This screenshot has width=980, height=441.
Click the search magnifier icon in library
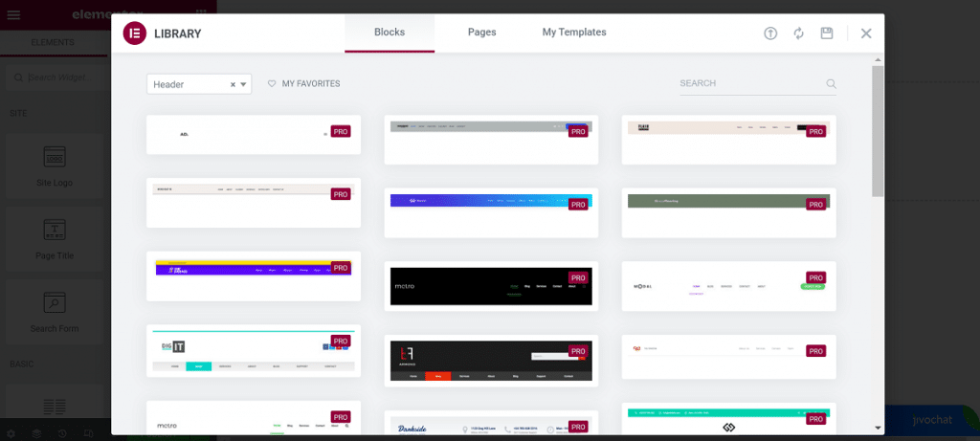click(x=831, y=83)
